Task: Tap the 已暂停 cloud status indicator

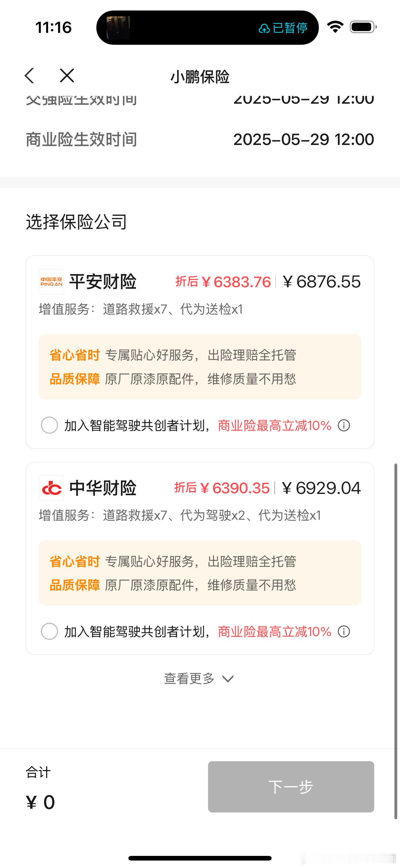Action: click(283, 28)
